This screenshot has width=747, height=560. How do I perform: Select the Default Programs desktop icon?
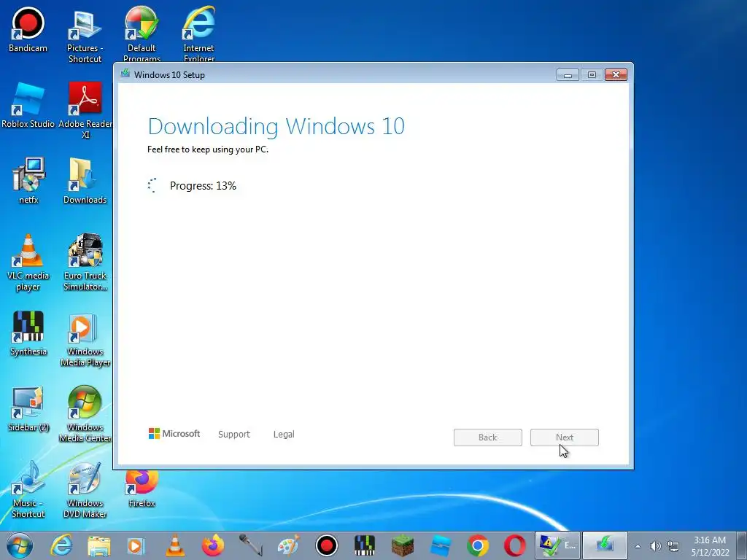tap(142, 34)
